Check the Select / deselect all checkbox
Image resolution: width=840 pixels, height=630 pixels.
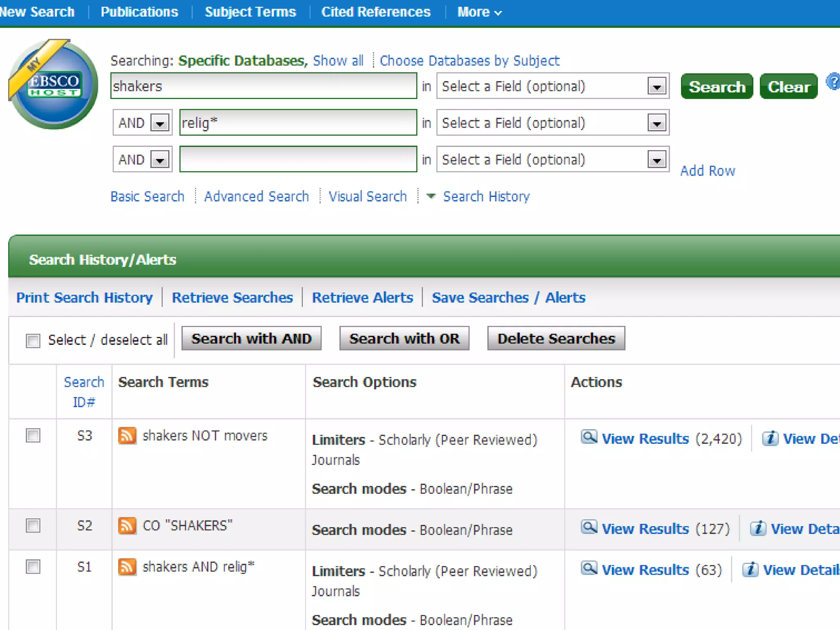click(33, 340)
